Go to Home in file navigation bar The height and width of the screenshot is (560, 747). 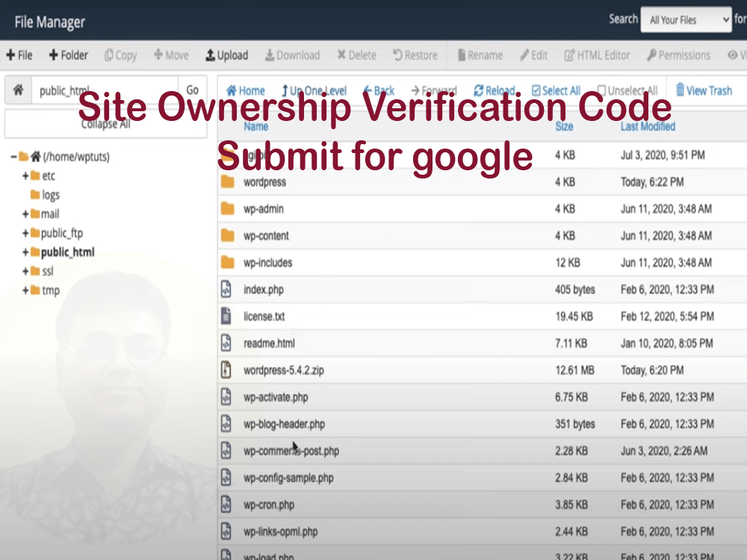pos(245,90)
